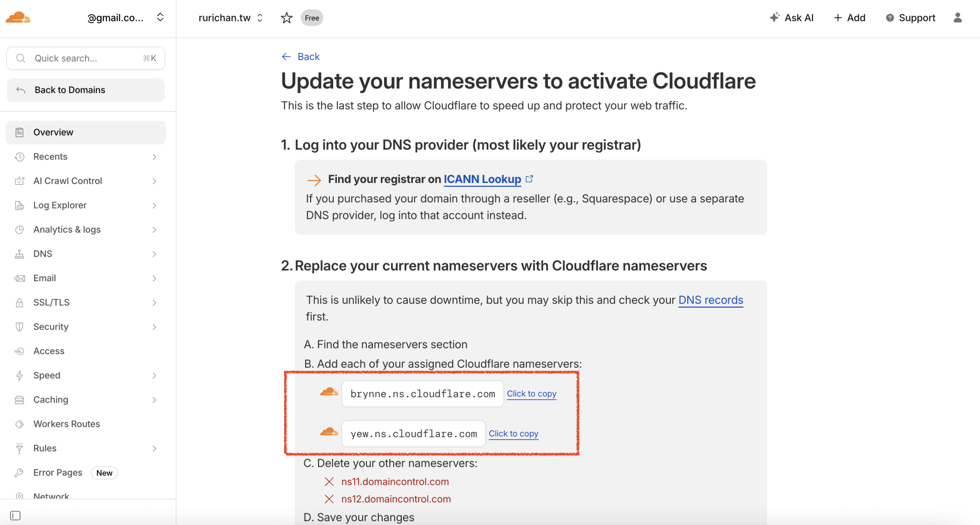980x525 pixels.
Task: Open Workers Routes in the sidebar
Action: (x=66, y=424)
